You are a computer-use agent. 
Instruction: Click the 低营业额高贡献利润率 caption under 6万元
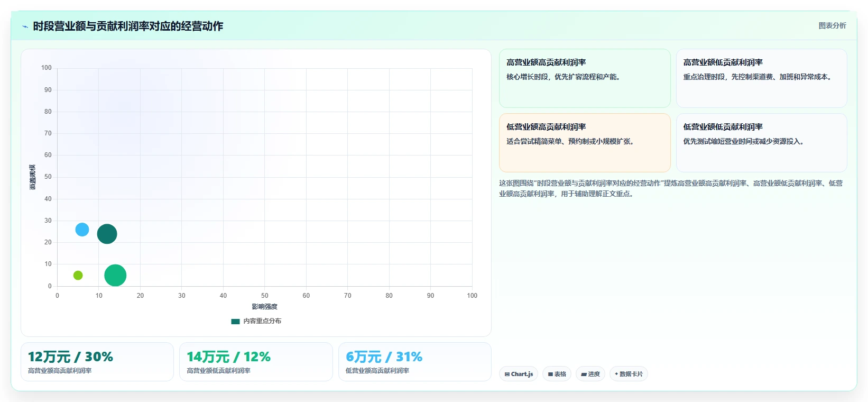click(x=377, y=371)
